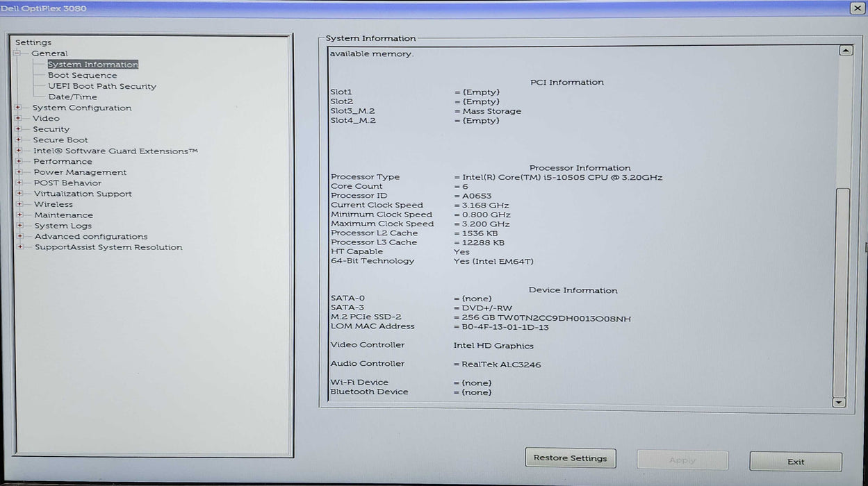Select Security category label
This screenshot has height=486, width=868.
pos(51,129)
